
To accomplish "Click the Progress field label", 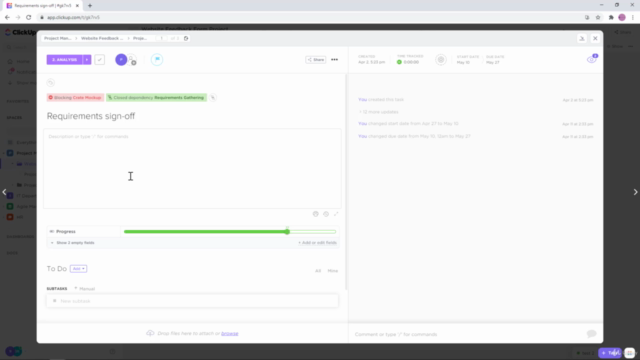I will click(x=66, y=231).
